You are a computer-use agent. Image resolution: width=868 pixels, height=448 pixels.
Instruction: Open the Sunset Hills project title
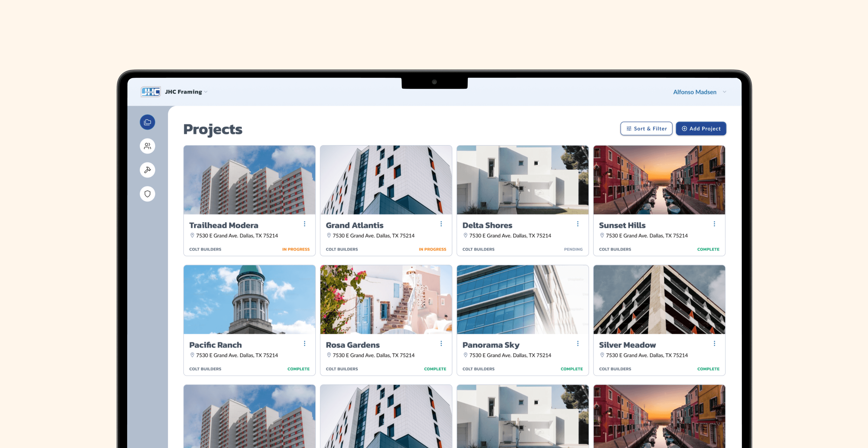click(622, 225)
